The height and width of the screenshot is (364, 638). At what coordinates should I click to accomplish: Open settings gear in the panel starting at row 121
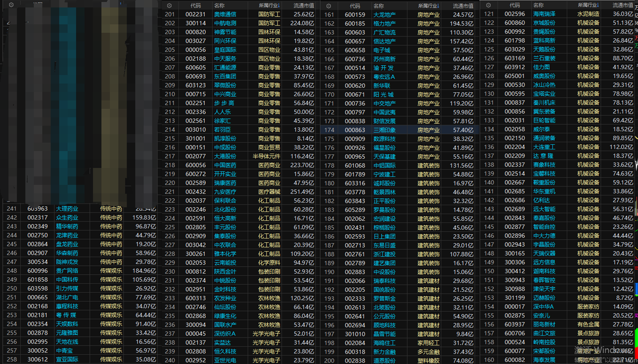pos(488,6)
